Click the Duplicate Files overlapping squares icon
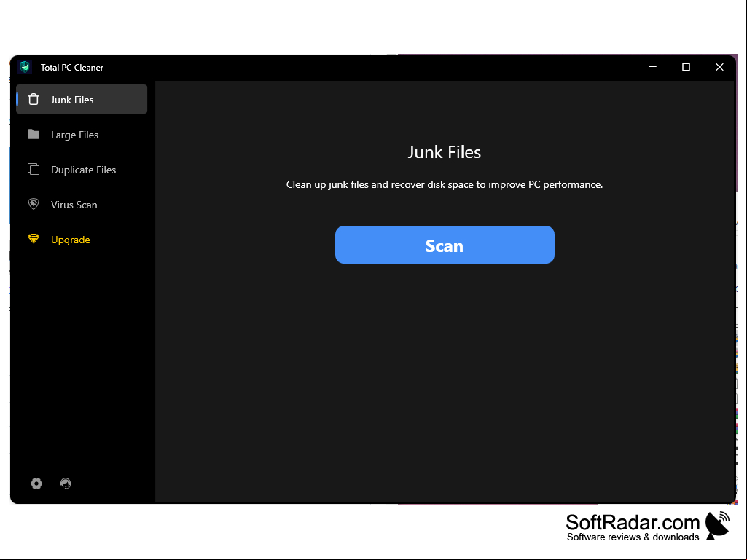747x560 pixels. 34,169
